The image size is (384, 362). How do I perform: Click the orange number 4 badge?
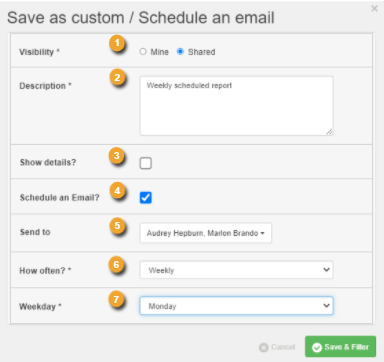coord(117,191)
